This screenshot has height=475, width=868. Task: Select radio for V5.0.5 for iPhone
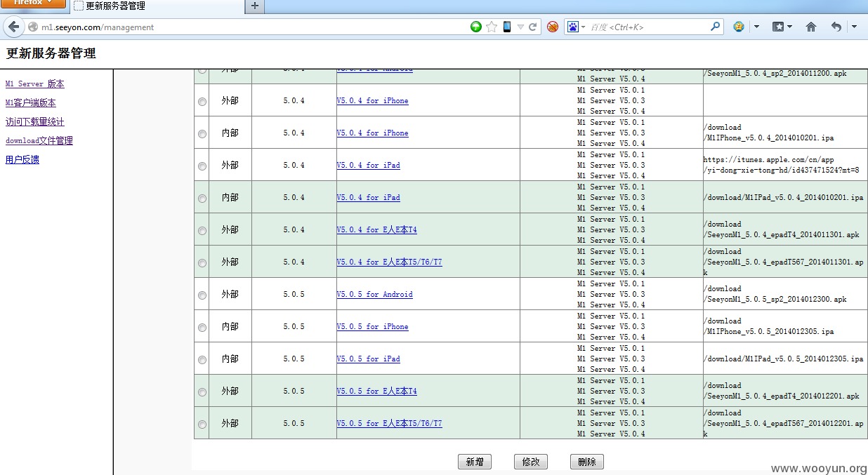pyautogui.click(x=202, y=328)
